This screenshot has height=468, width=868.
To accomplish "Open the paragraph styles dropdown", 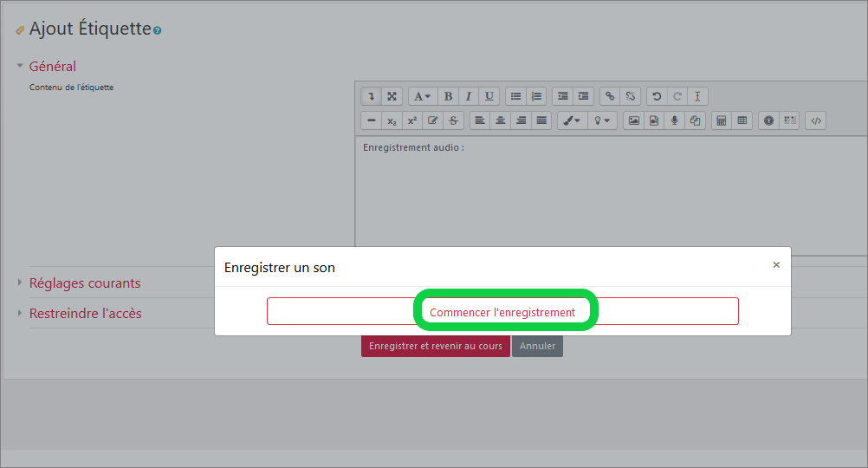I will (x=423, y=96).
